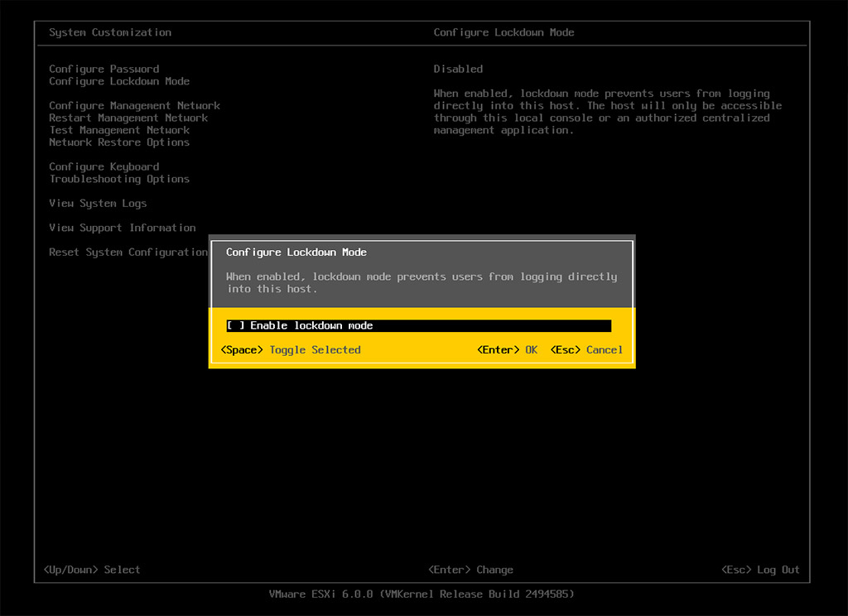Select Configure Password menu entry
The height and width of the screenshot is (616, 848).
[x=104, y=69]
